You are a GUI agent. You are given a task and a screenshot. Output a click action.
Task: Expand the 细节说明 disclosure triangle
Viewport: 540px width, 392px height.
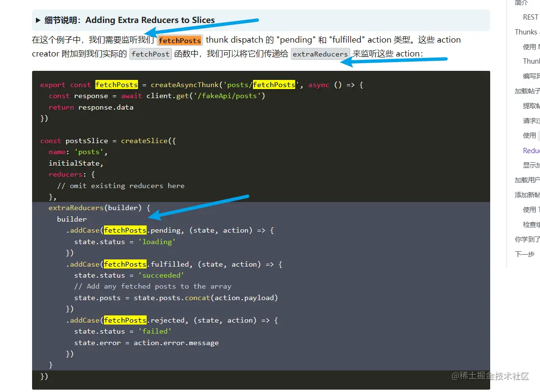click(38, 20)
